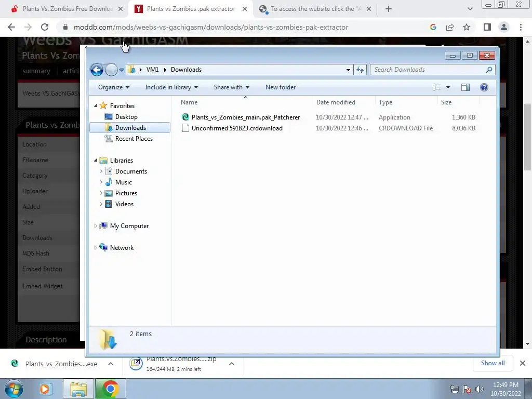Select Unconfirmed 591823.crdownload file
532x399 pixels.
pos(237,128)
